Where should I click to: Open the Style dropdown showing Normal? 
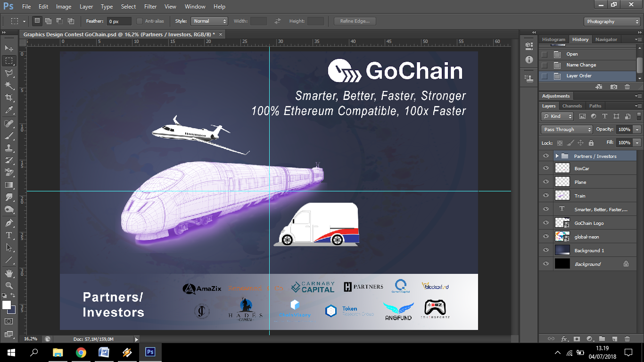point(209,21)
